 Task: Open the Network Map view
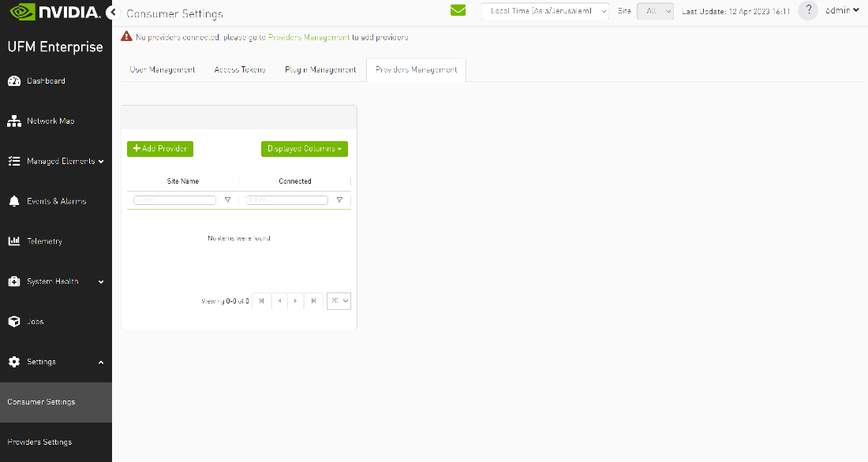[50, 121]
